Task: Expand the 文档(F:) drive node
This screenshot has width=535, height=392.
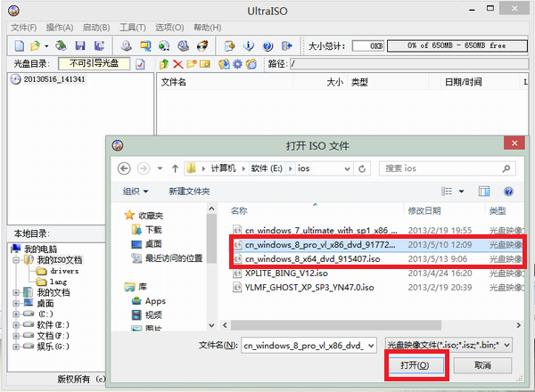Action: 16,336
